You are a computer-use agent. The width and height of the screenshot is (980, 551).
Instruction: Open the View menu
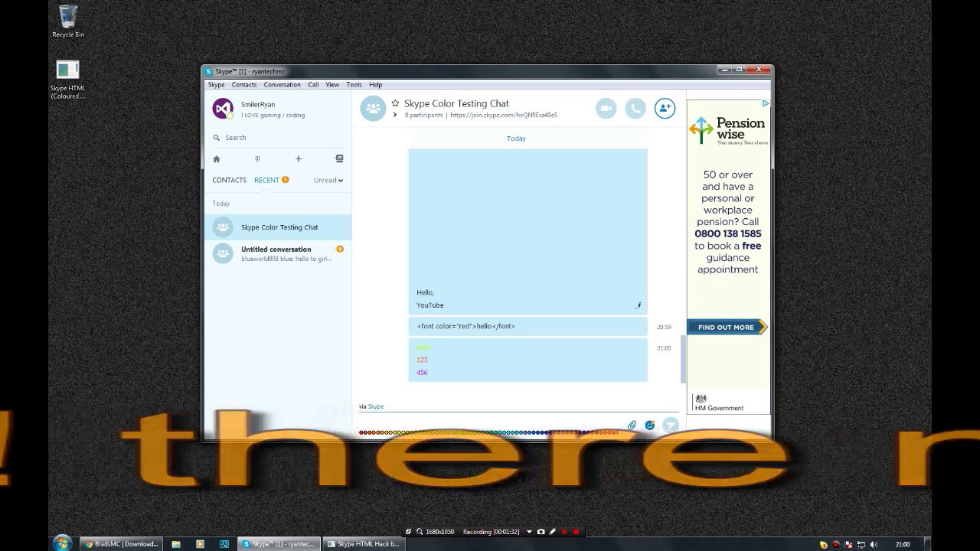pyautogui.click(x=332, y=85)
